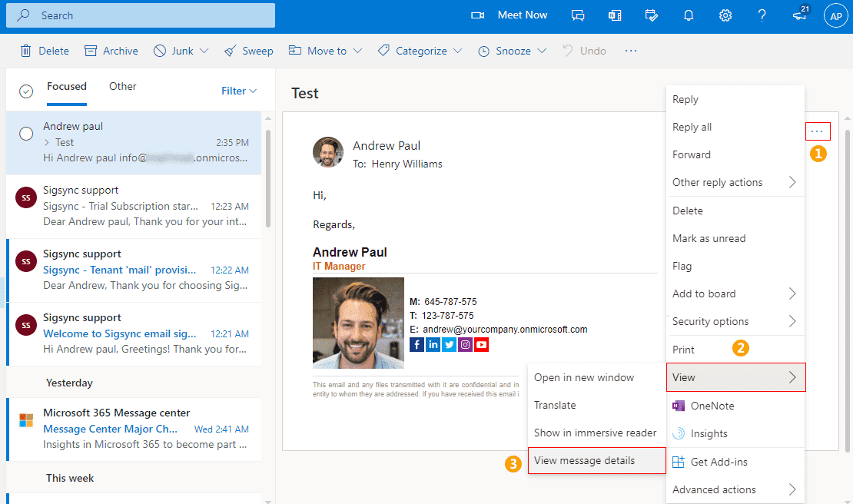This screenshot has width=853, height=504.
Task: Click the Meet Now camera icon
Action: point(478,15)
